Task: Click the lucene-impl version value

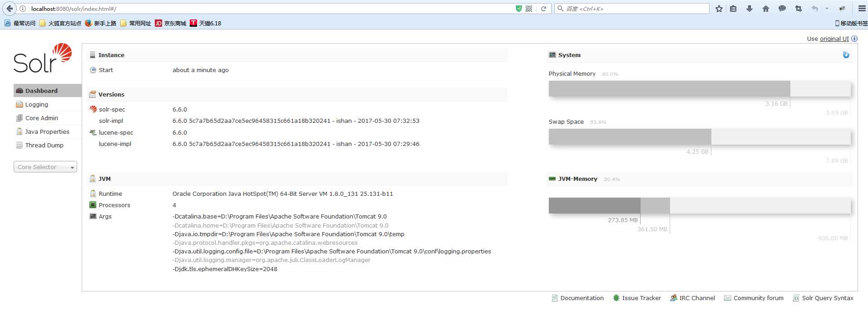Action: tap(296, 144)
